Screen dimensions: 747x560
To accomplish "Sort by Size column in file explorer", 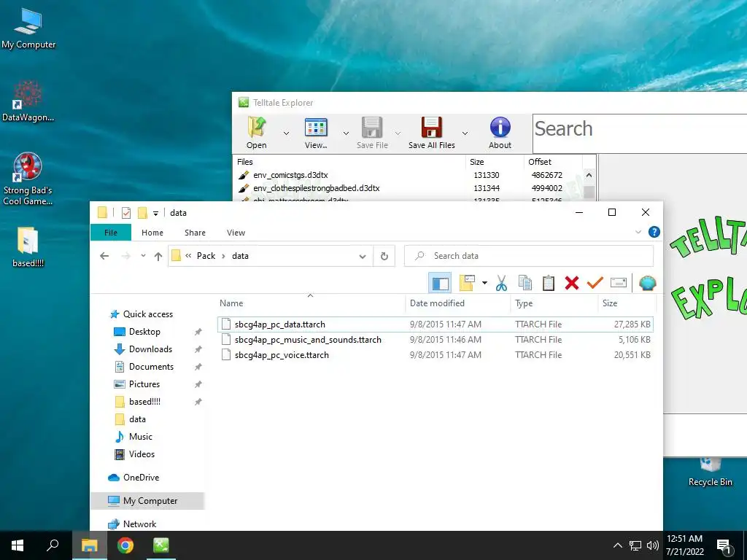I will (x=627, y=303).
